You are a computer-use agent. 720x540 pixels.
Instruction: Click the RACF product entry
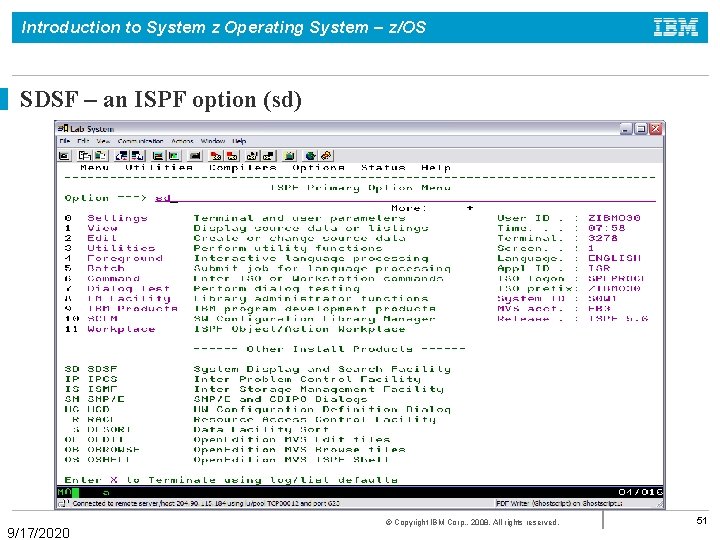[254, 420]
